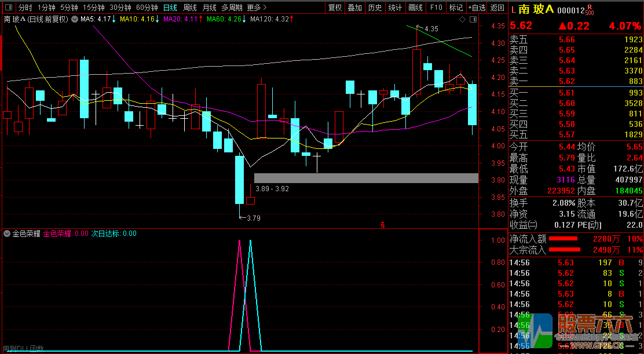Open main chart indicator dropdown arrow
Screen dimensions: 644x354
[x=74, y=19]
